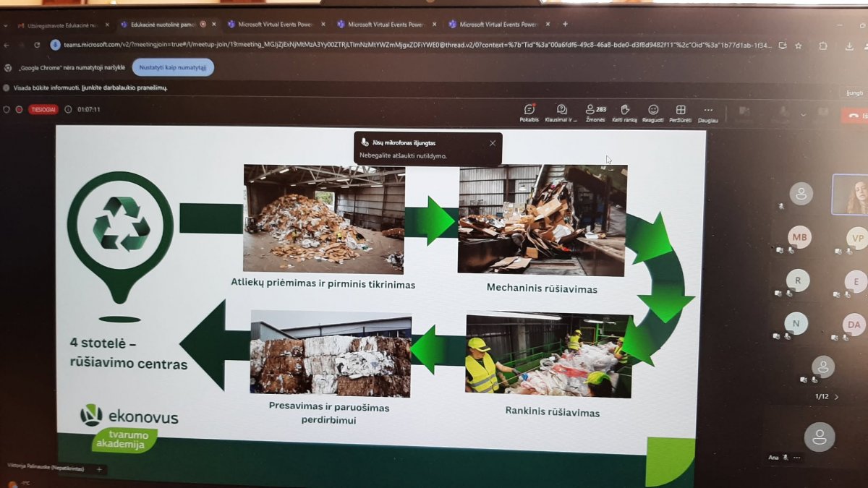This screenshot has width=868, height=488.
Task: Open more options beside Ana
Action: pos(797,458)
